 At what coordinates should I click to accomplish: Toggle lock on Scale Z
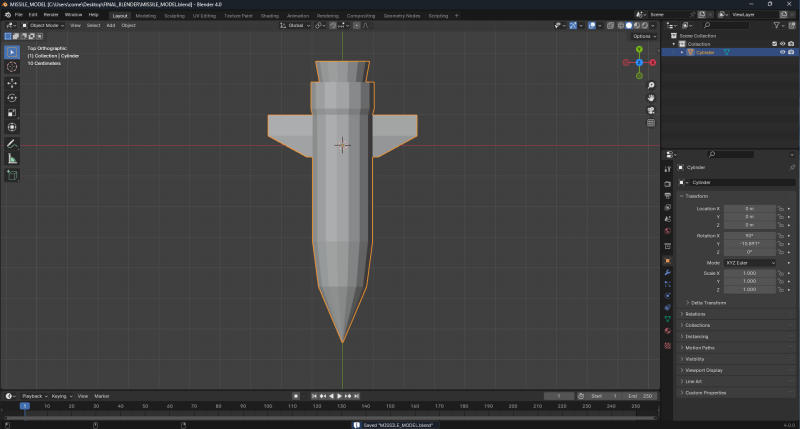coord(780,289)
